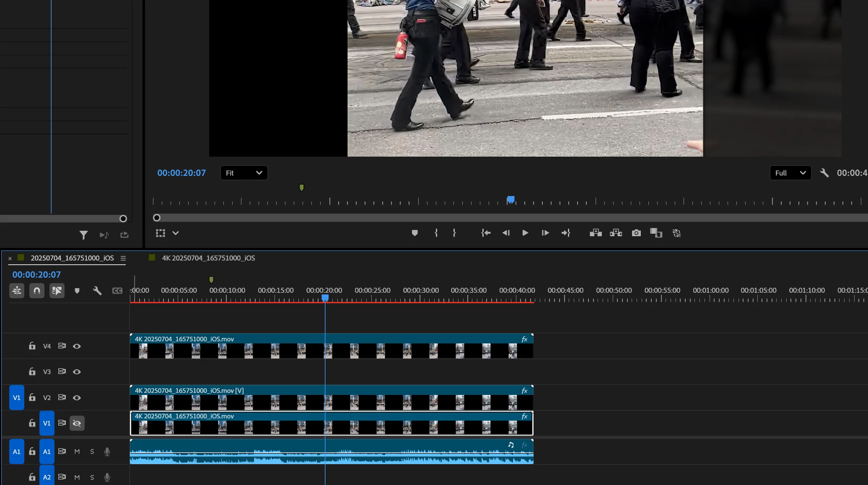Mute the A1 audio track
This screenshot has width=868, height=485.
77,451
